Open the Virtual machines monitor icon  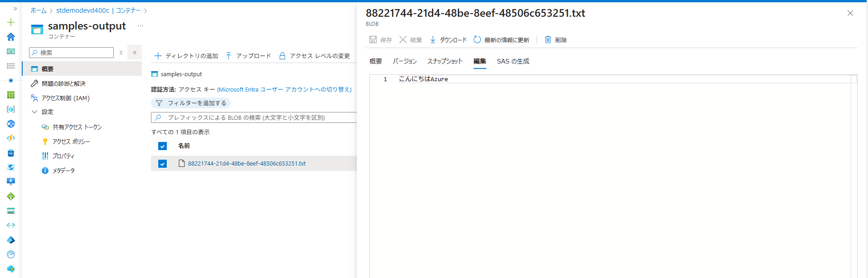[11, 182]
